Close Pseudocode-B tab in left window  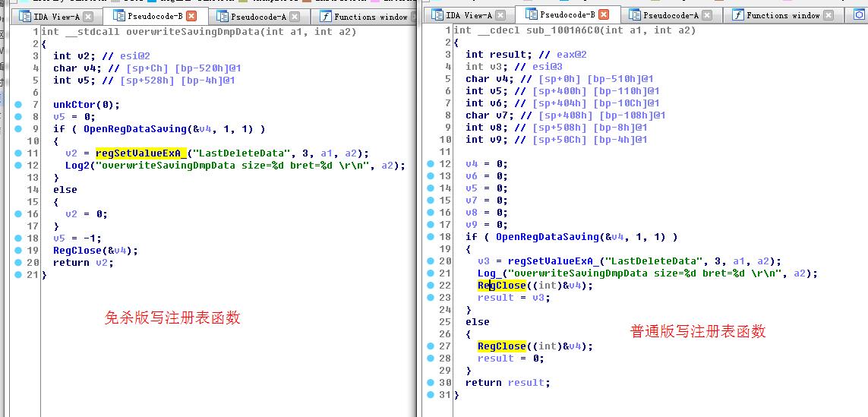click(x=191, y=16)
